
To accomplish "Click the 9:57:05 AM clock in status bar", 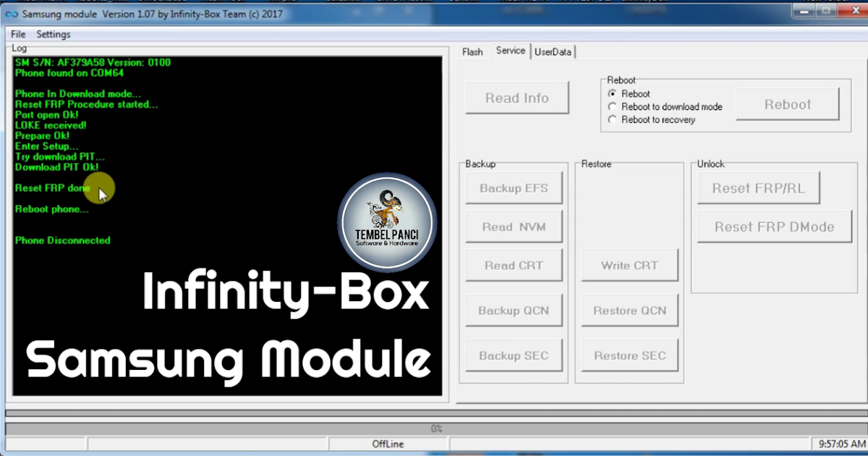I will (841, 444).
